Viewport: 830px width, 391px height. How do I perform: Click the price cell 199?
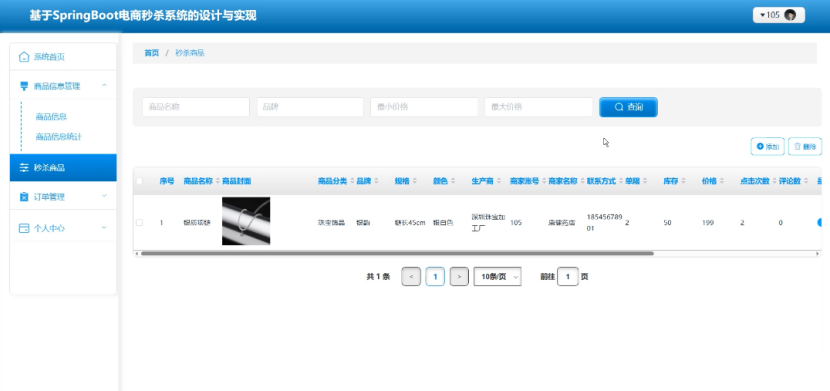[x=708, y=223]
